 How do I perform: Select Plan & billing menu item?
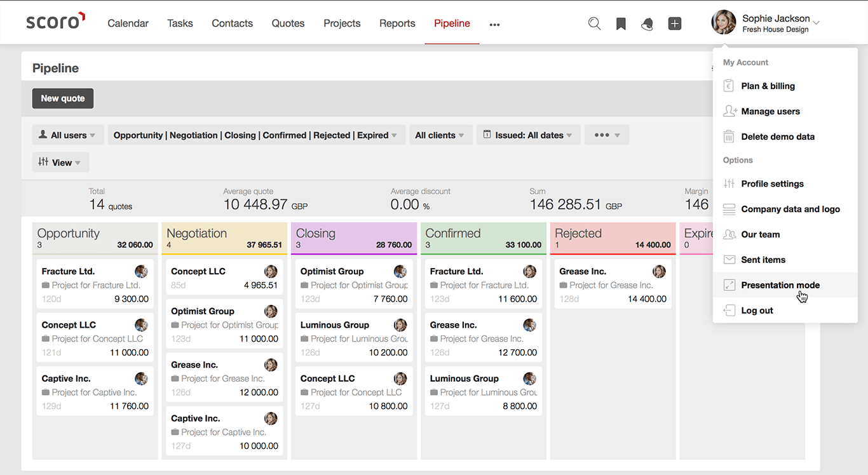785,86
